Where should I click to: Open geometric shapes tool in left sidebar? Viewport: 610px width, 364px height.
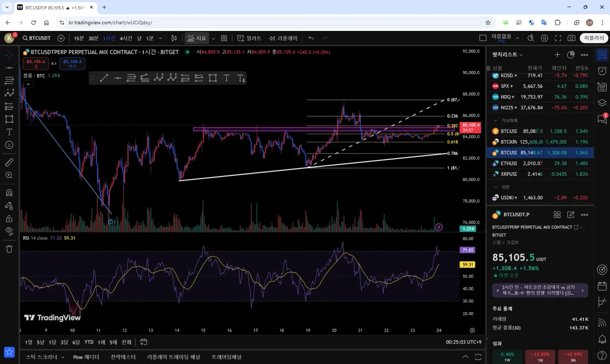point(9,119)
